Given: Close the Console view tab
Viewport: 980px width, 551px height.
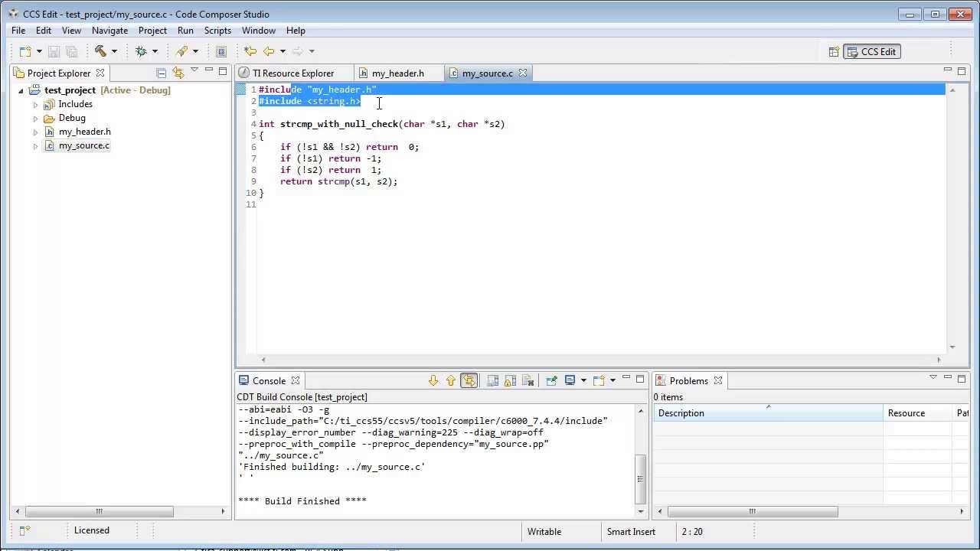Looking at the screenshot, I should coord(295,380).
